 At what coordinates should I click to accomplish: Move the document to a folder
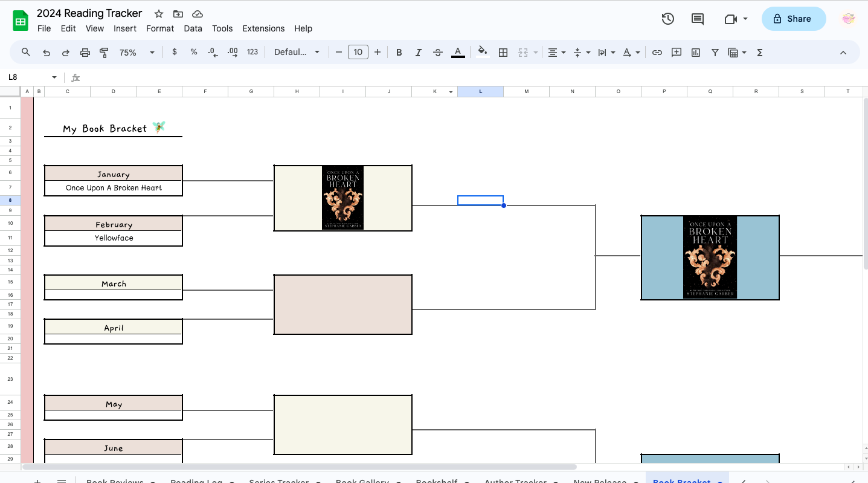[178, 14]
